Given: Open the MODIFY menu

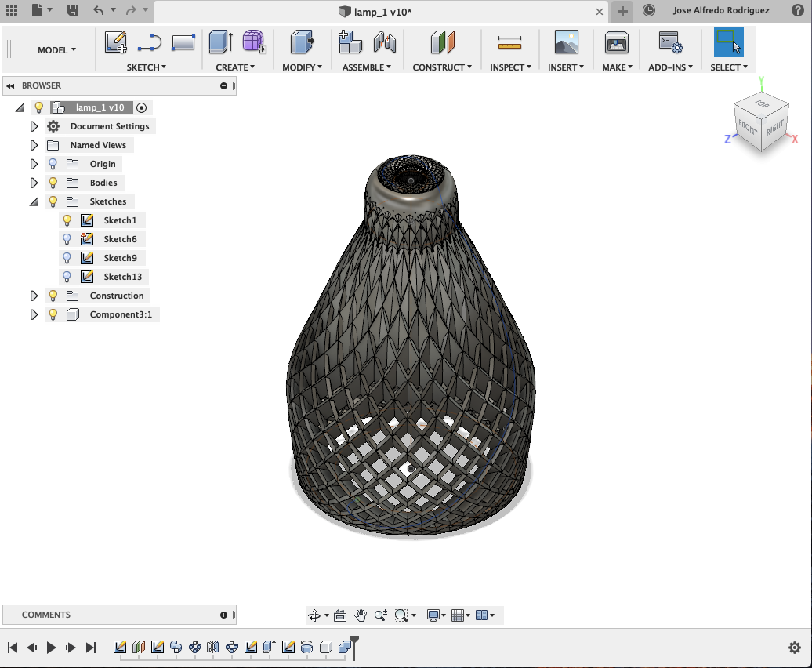Looking at the screenshot, I should [x=302, y=67].
